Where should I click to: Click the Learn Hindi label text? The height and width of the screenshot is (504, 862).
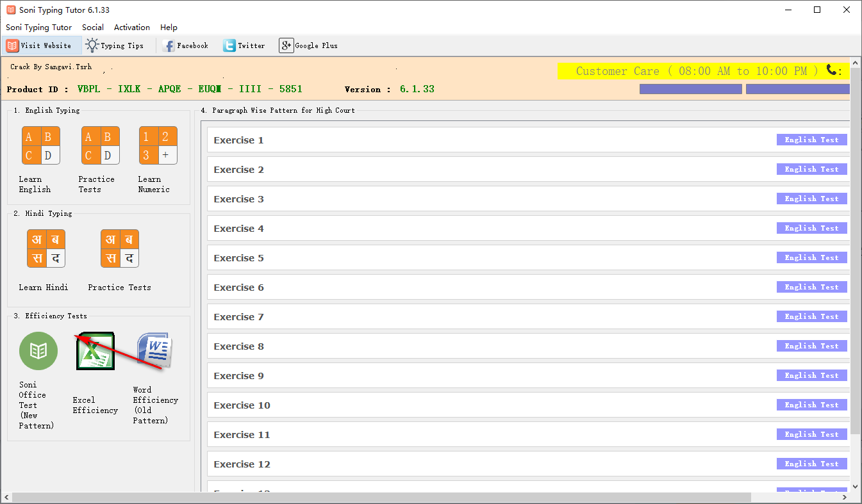(44, 288)
